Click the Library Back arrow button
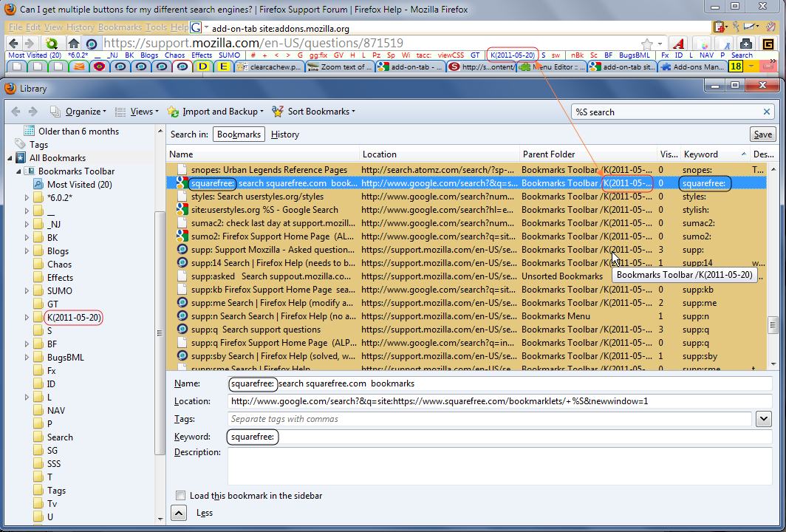Viewport: 786px width, 532px height. click(x=16, y=112)
